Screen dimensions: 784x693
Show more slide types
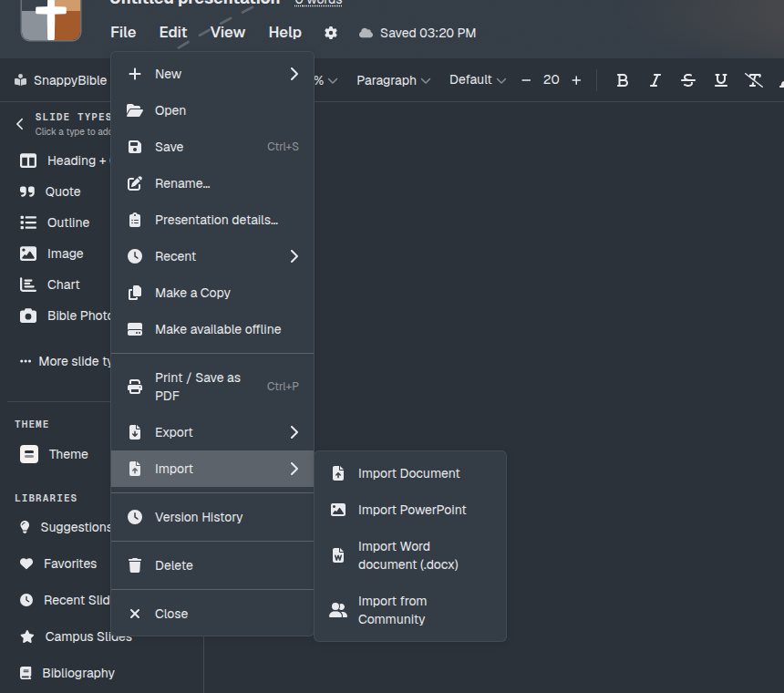pos(65,361)
